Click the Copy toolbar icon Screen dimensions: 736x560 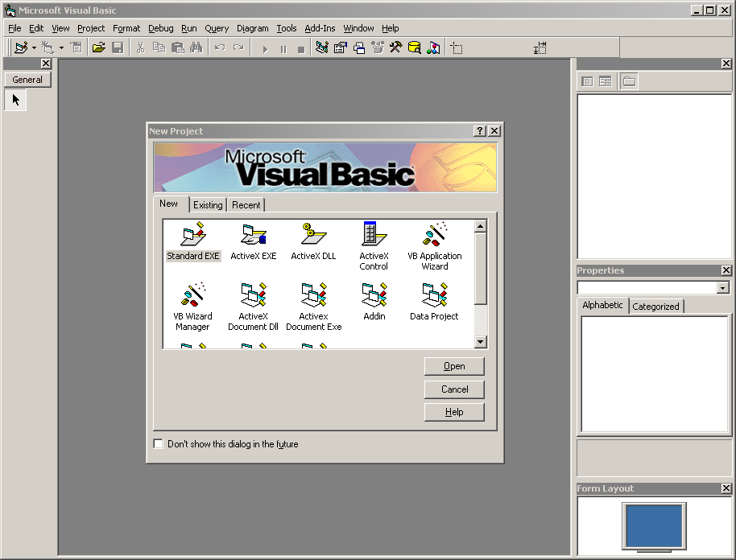pyautogui.click(x=159, y=47)
